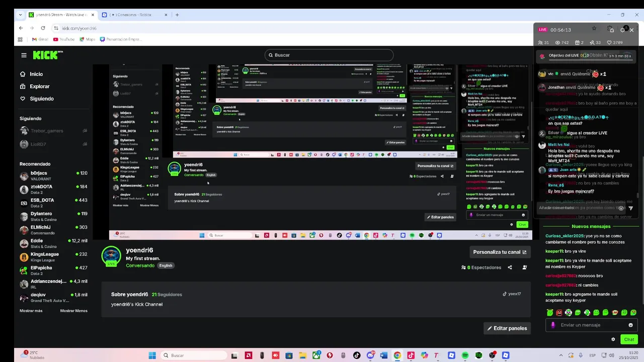Open ztokDOTA channel in Recomendado
Screen dimensions: 644x362
point(53,189)
